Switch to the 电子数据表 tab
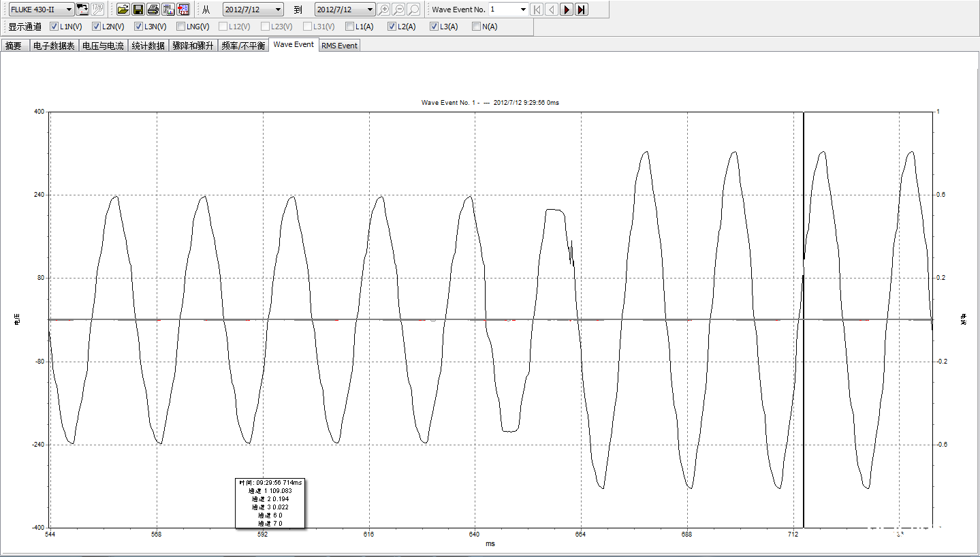This screenshot has height=557, width=980. click(x=54, y=46)
